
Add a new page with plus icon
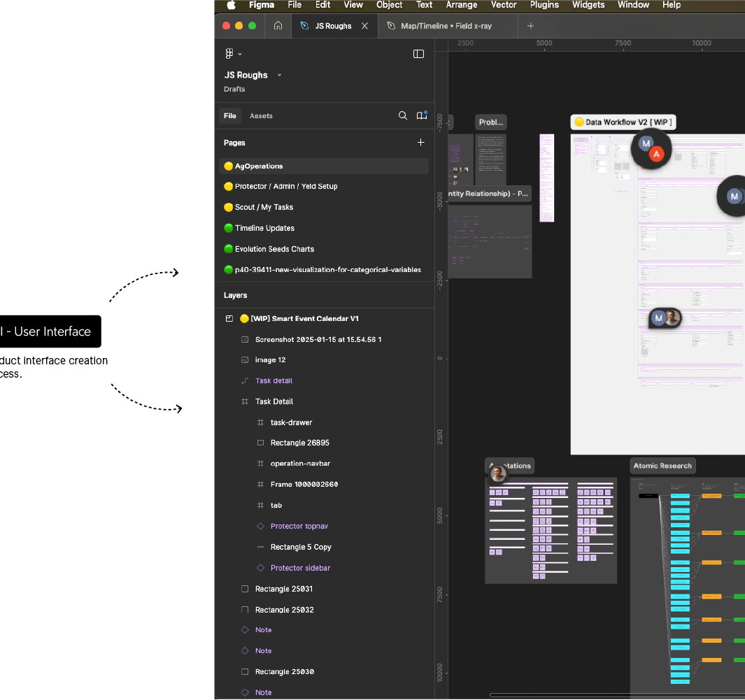point(420,143)
